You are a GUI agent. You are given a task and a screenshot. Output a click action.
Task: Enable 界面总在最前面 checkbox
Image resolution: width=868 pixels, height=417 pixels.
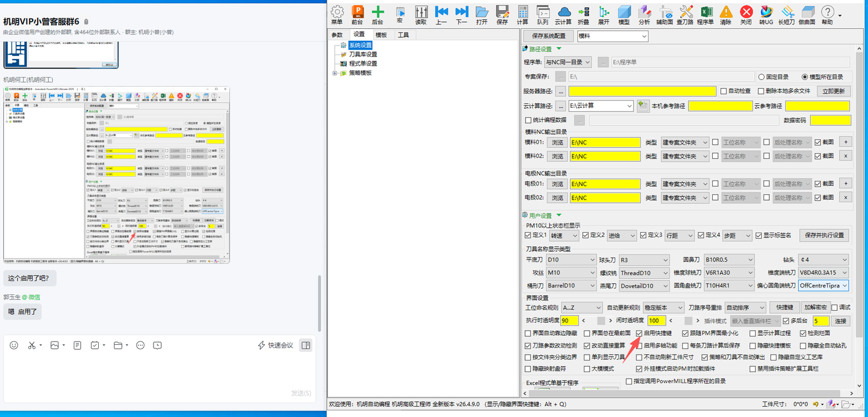[587, 333]
